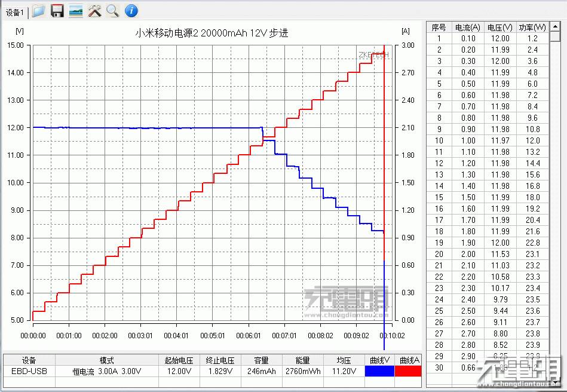Select power value 23.2 in row 21
This screenshot has width=567, height=392.
coord(532,265)
